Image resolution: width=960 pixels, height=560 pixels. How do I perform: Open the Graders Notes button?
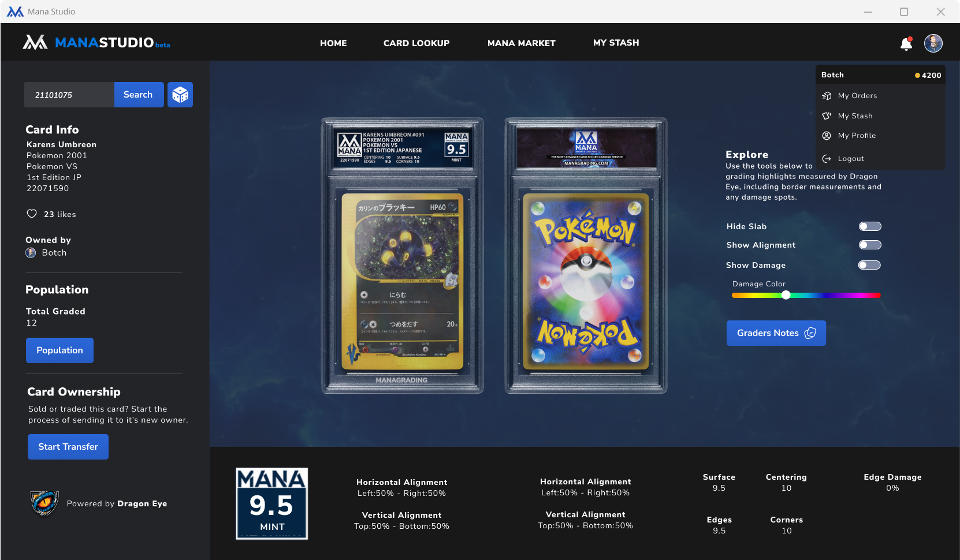click(776, 333)
